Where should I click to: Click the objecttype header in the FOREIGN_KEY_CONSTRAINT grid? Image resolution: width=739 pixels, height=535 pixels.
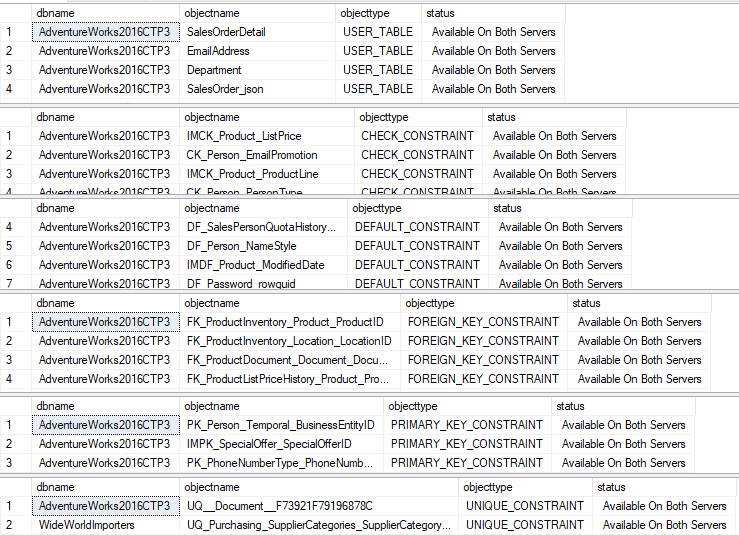(x=484, y=303)
